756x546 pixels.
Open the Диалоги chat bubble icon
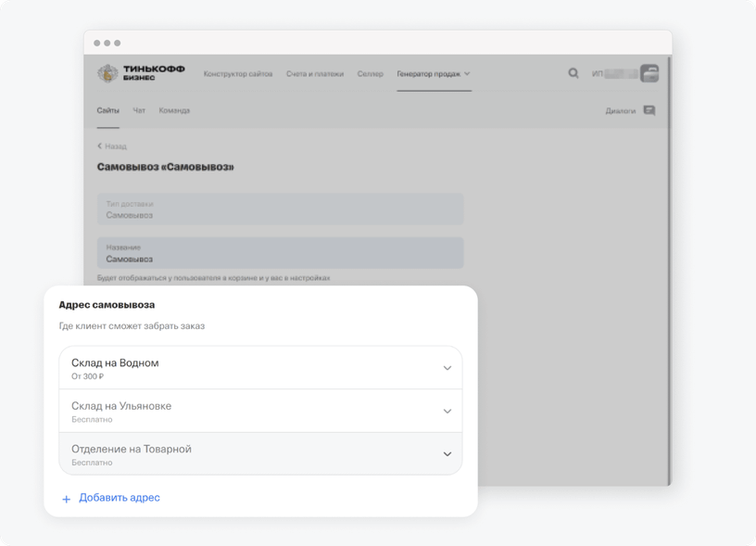click(649, 111)
